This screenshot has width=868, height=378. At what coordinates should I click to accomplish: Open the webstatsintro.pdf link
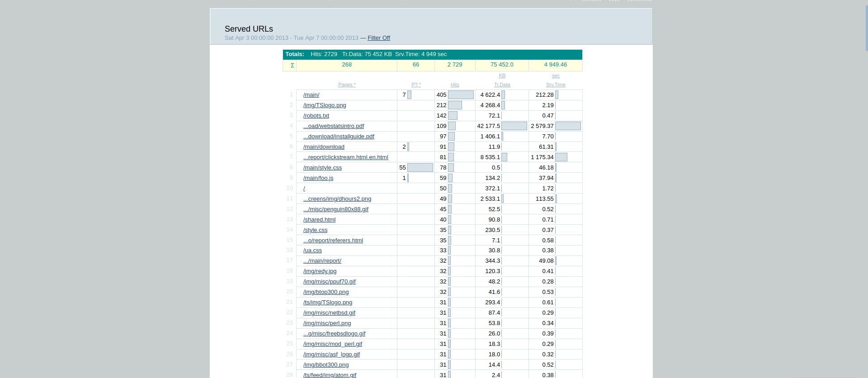pyautogui.click(x=334, y=126)
